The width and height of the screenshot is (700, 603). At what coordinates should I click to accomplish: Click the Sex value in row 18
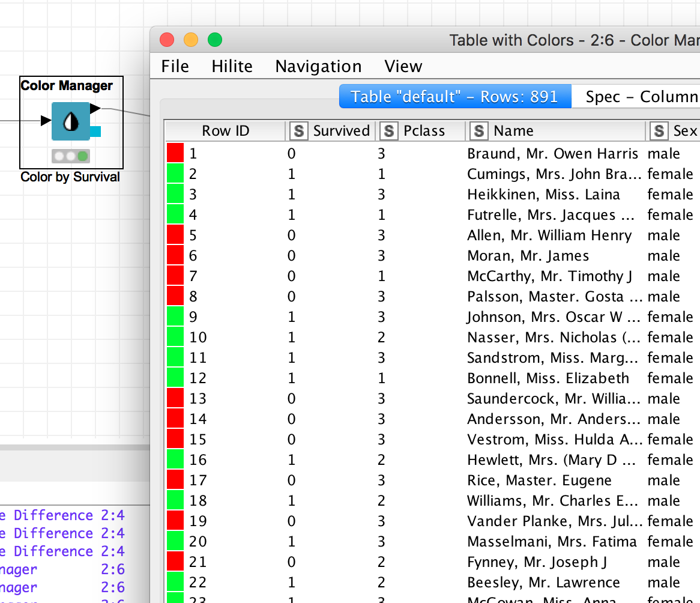tap(663, 501)
